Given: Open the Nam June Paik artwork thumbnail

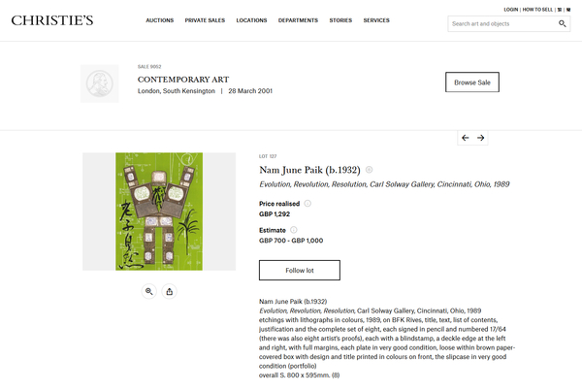Looking at the screenshot, I should pos(159,211).
